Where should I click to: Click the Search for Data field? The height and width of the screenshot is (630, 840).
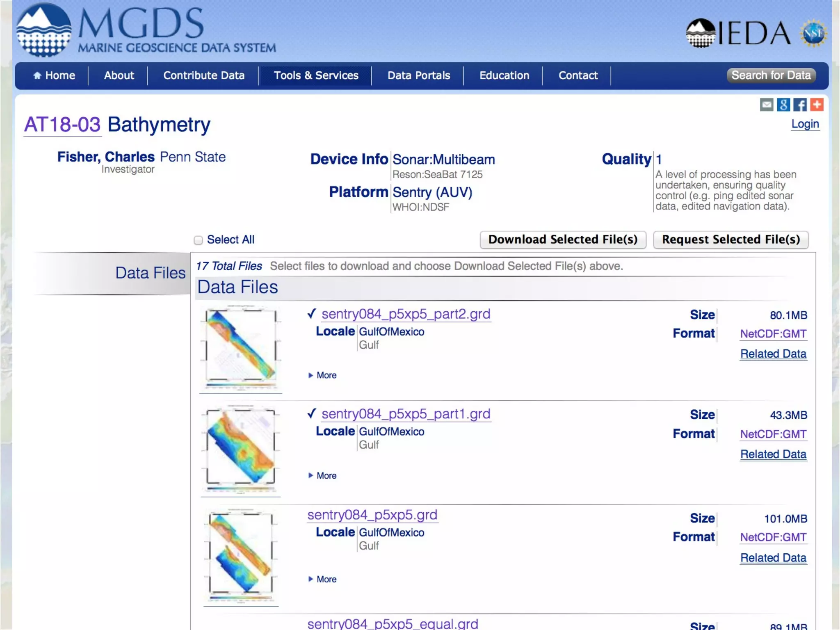pos(771,75)
